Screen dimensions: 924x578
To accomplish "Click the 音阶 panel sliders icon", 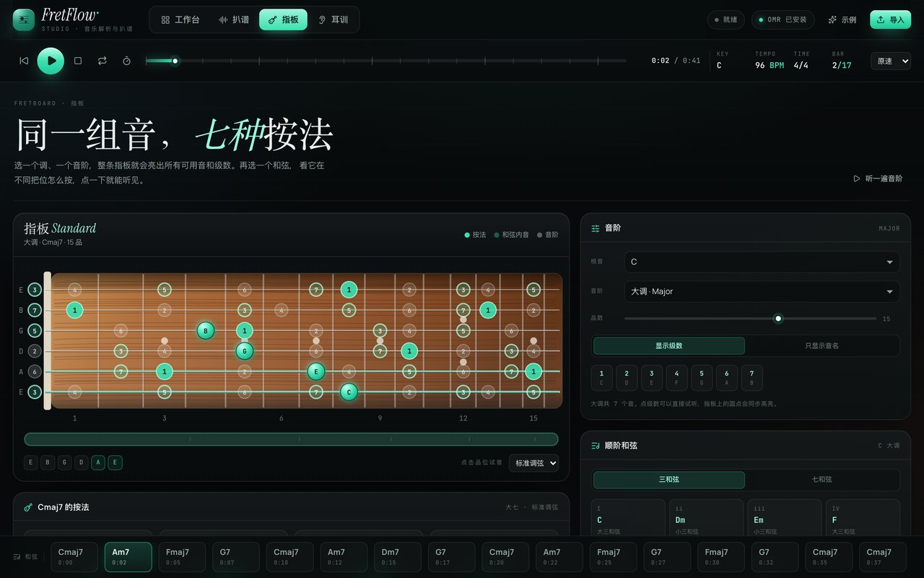I will click(596, 228).
